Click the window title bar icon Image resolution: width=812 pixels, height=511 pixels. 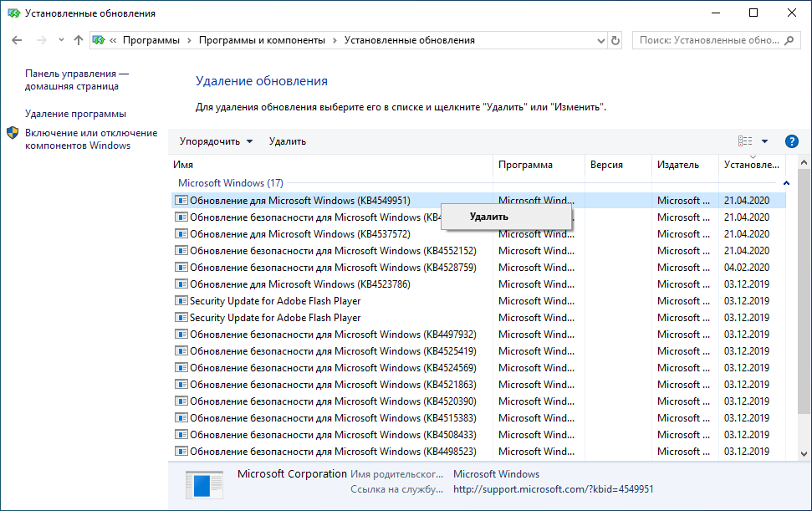pyautogui.click(x=13, y=13)
